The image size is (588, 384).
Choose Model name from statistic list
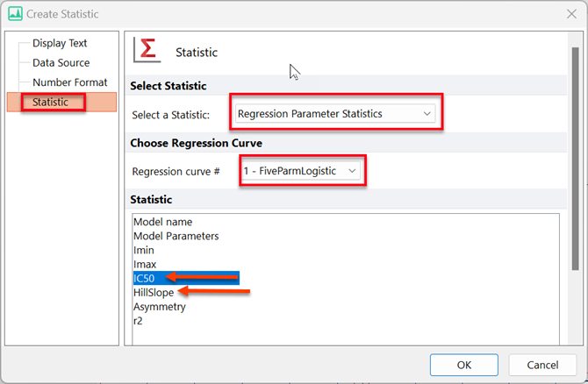pos(162,222)
